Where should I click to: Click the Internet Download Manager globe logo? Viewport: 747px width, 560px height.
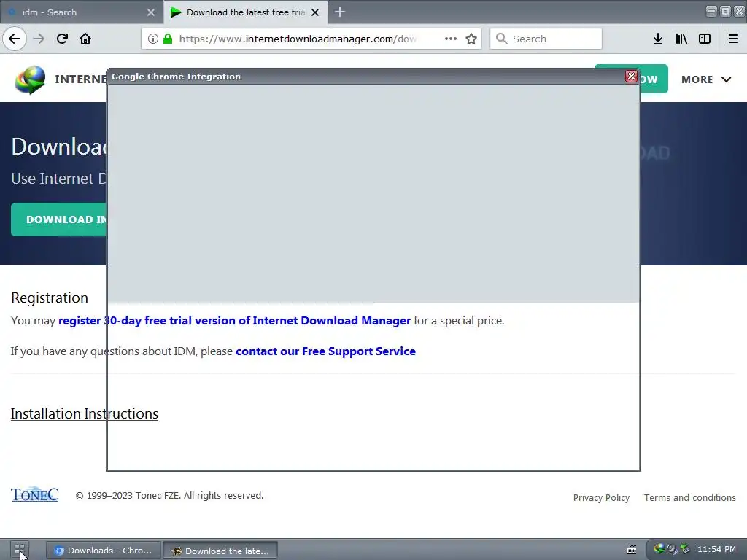pyautogui.click(x=30, y=79)
